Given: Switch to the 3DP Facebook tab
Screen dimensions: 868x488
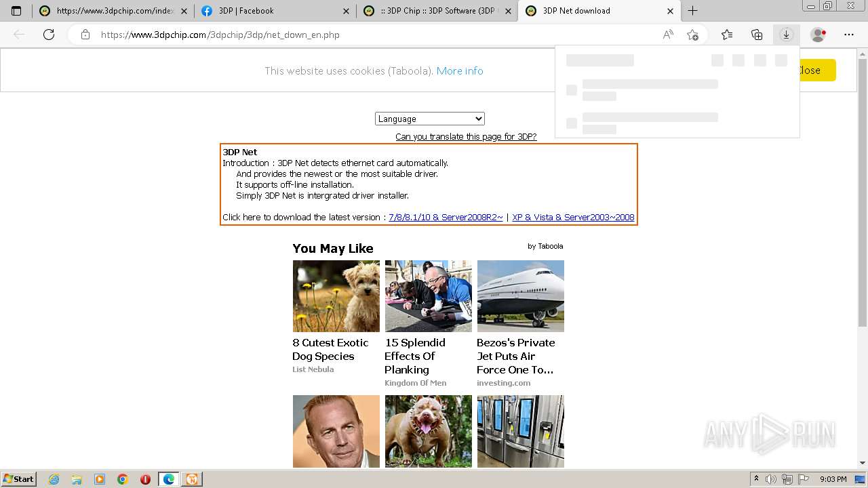Looking at the screenshot, I should click(x=275, y=11).
